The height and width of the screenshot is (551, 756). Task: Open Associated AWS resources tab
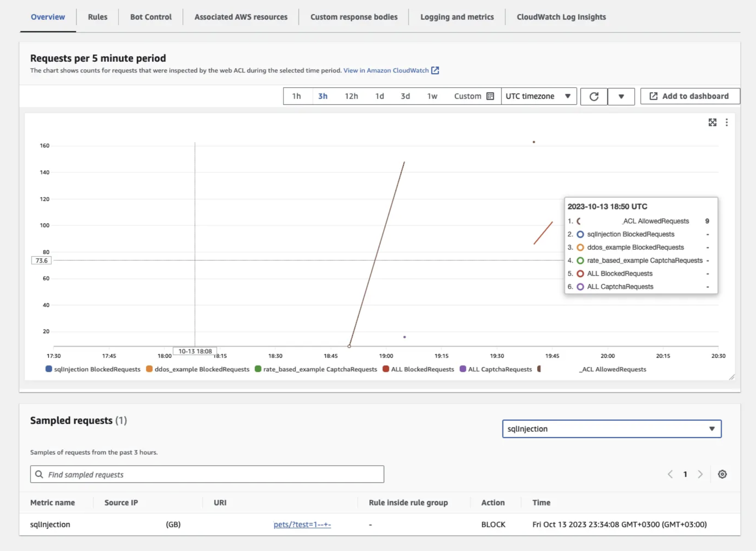(x=241, y=17)
